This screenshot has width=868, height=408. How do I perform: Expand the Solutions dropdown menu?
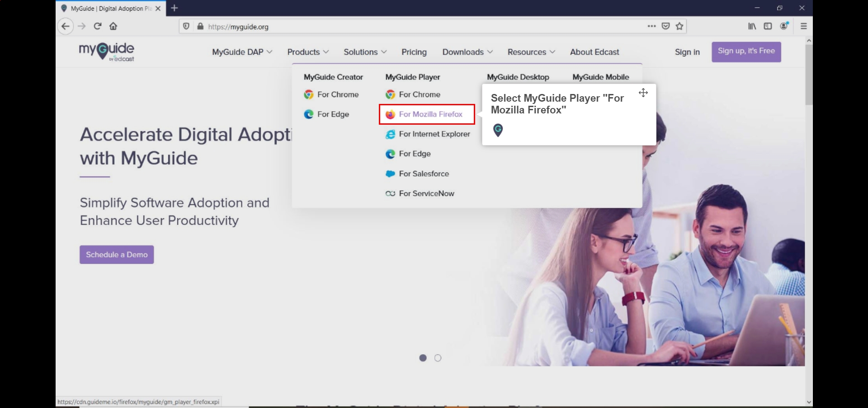coord(365,52)
